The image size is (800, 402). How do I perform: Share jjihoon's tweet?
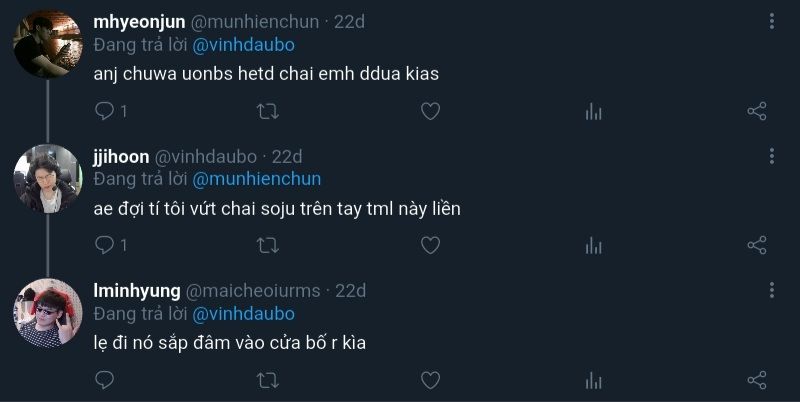(757, 244)
